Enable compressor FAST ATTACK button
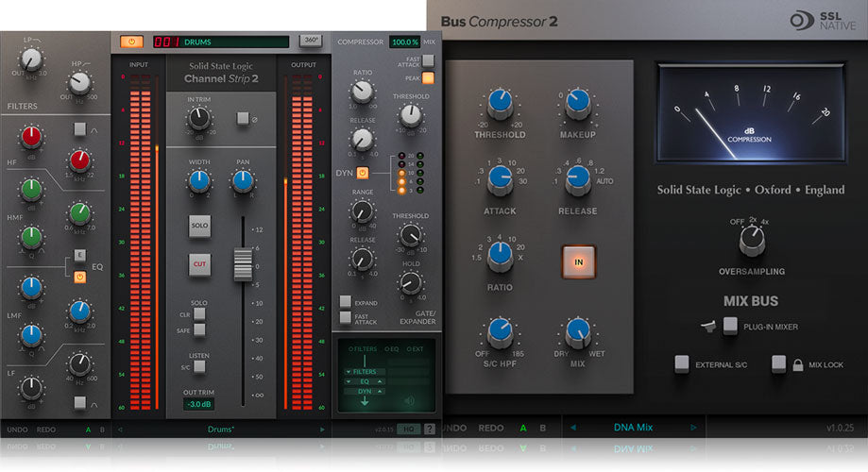Image resolution: width=868 pixels, height=472 pixels. [428, 60]
